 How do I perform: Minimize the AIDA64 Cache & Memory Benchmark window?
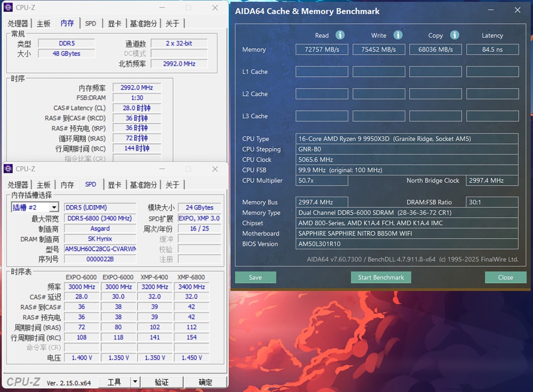tap(491, 10)
